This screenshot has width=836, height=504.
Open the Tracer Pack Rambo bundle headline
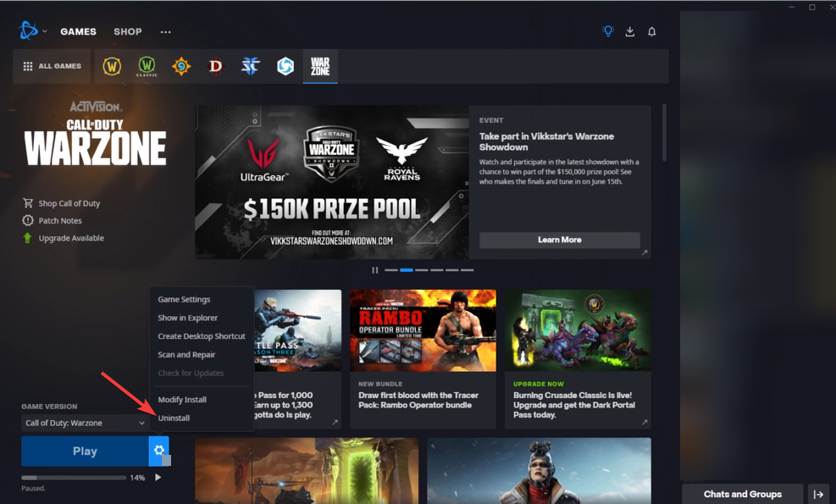(x=418, y=400)
